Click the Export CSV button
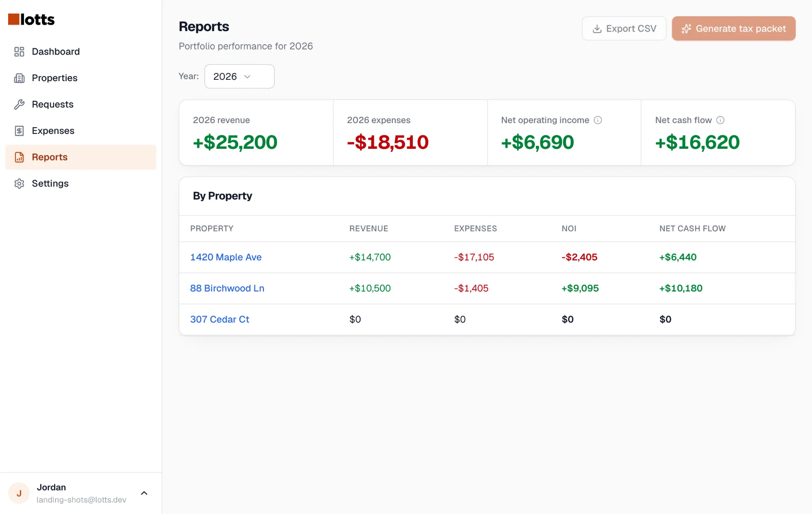The height and width of the screenshot is (514, 812). tap(624, 28)
